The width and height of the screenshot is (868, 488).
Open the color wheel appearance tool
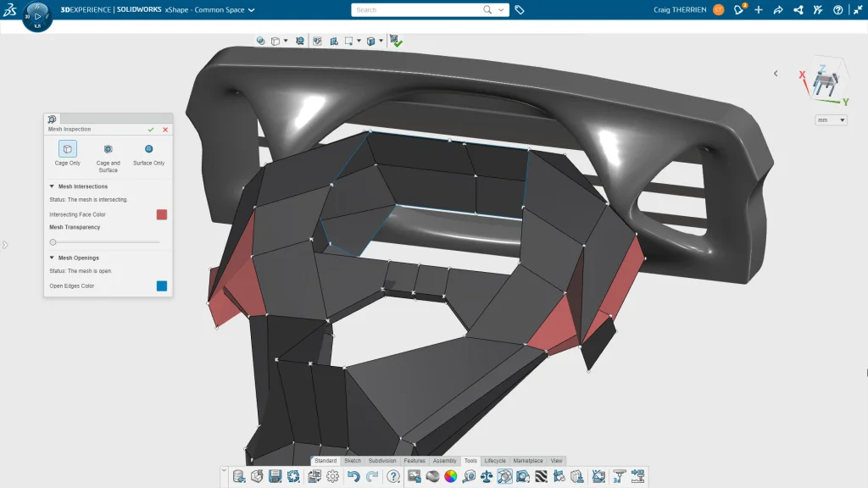tap(451, 476)
